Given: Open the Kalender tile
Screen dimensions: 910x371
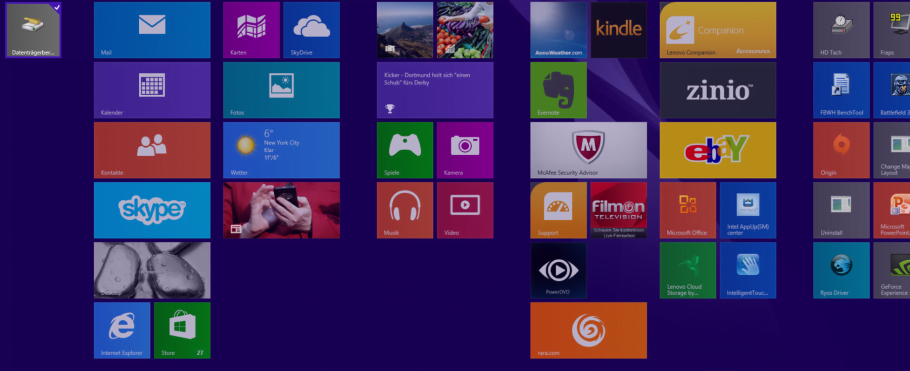Looking at the screenshot, I should tap(152, 90).
